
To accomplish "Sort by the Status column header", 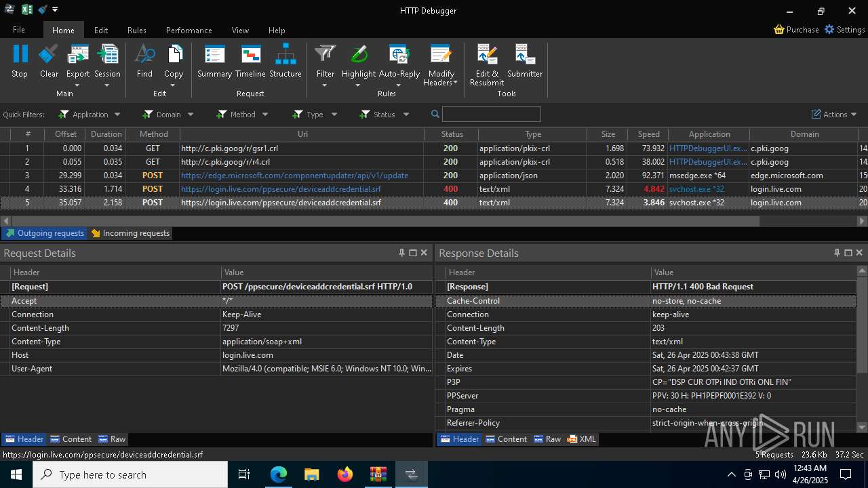I will tap(452, 134).
